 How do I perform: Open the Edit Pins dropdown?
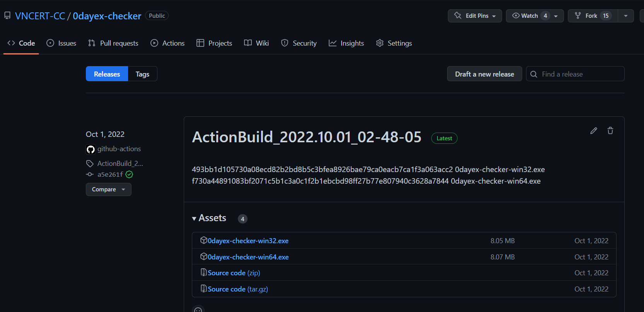[x=475, y=16]
